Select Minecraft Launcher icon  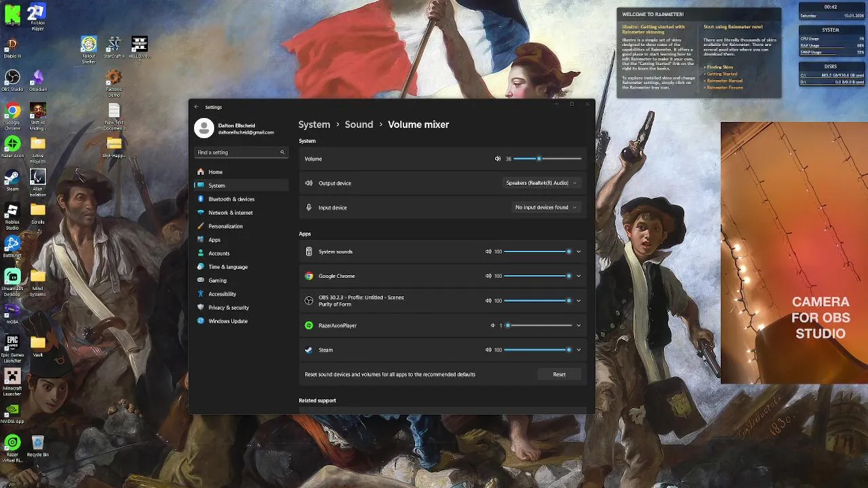tap(12, 382)
